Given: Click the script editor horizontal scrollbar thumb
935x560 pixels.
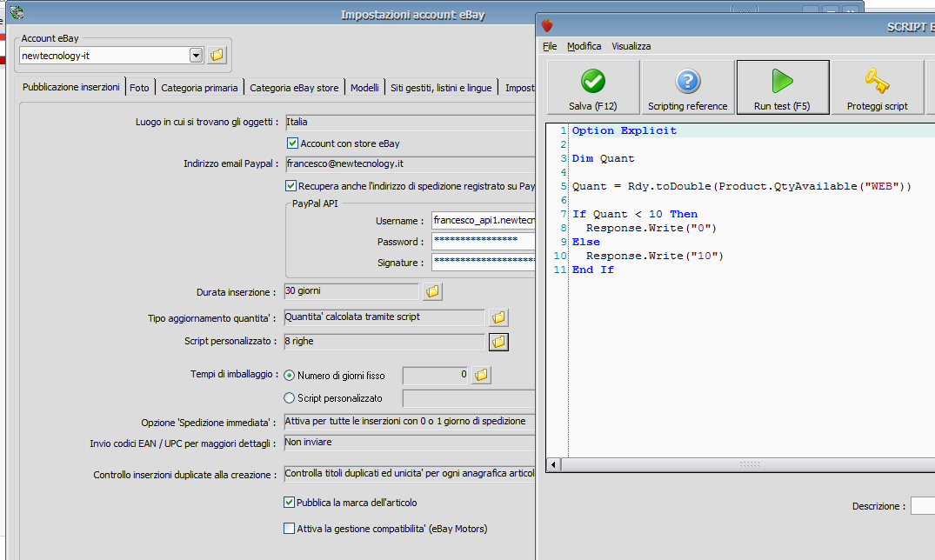Looking at the screenshot, I should (x=749, y=464).
